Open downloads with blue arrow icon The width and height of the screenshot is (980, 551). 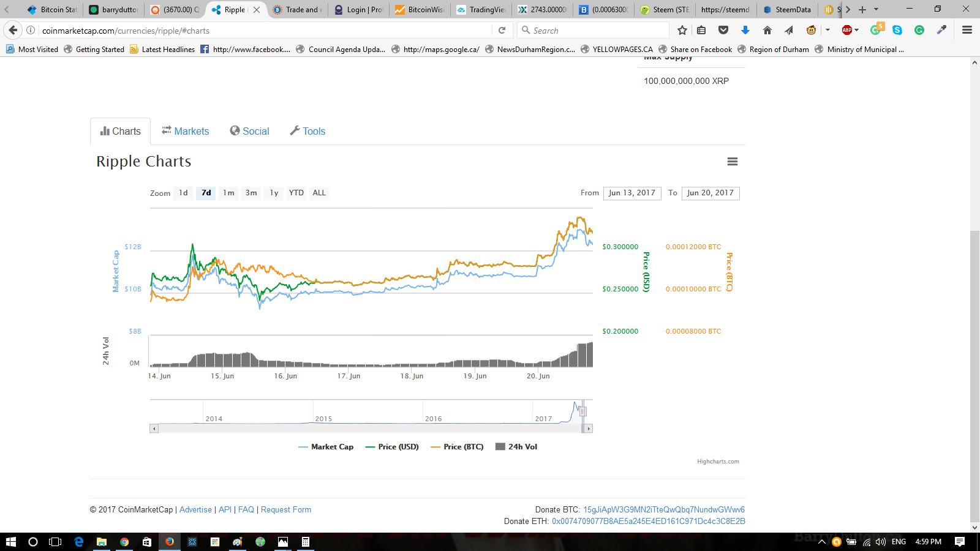[745, 30]
